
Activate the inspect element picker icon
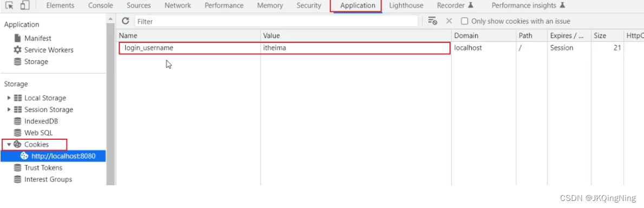9,5
